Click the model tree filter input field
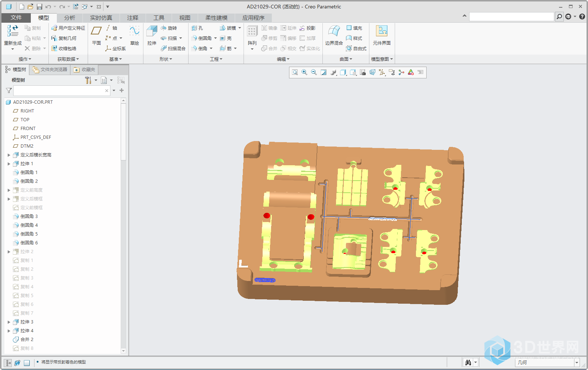The height and width of the screenshot is (370, 588). (62, 90)
